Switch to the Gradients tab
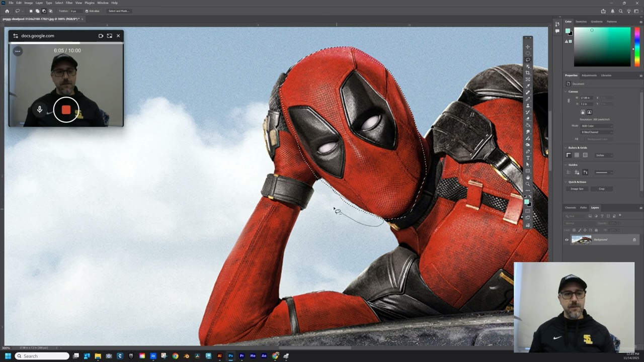This screenshot has width=644, height=362. [x=597, y=22]
